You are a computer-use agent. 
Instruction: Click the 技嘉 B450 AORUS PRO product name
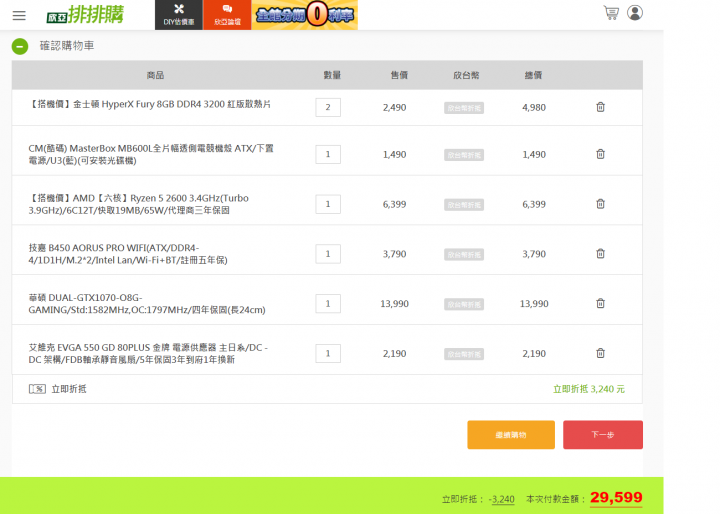(128, 254)
